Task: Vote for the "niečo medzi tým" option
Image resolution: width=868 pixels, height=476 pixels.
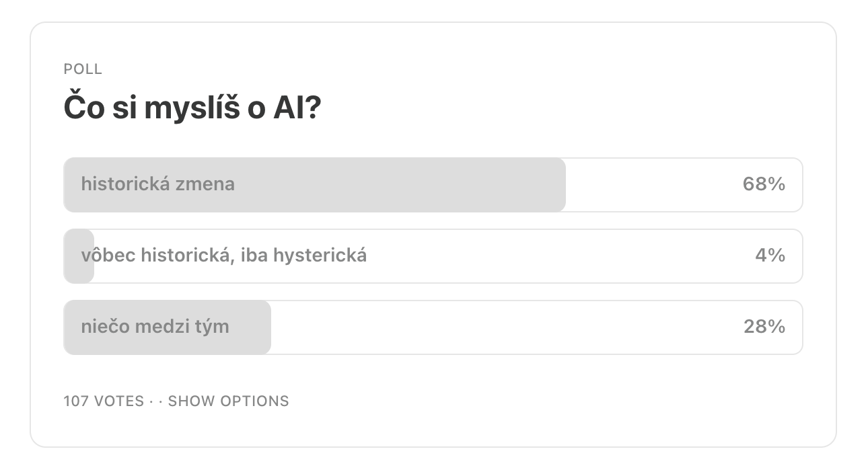Action: pos(433,327)
